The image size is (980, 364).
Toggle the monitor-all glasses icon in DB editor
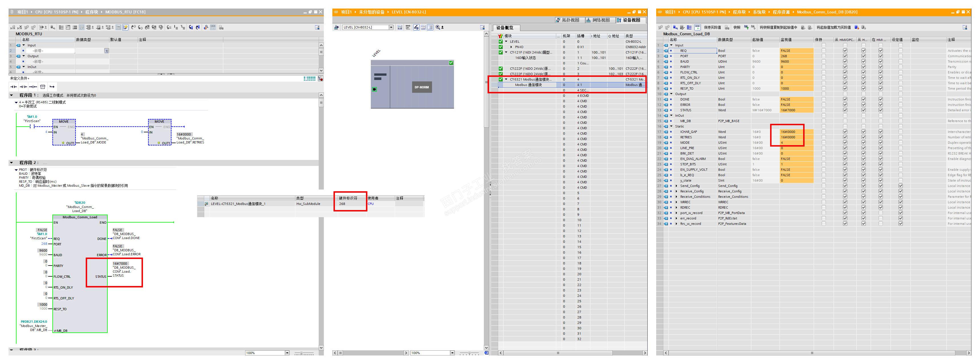697,27
